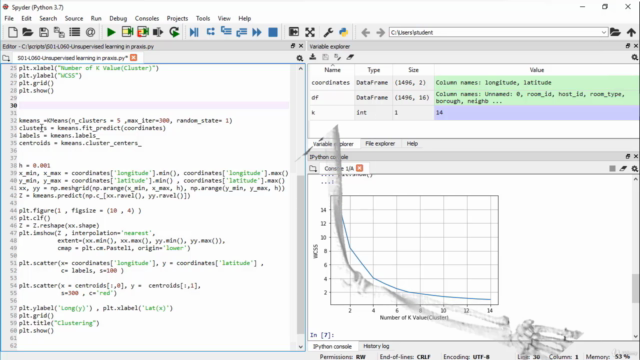Sort variables by Name column header
Screen dimensions: 640x360
(x=332, y=70)
